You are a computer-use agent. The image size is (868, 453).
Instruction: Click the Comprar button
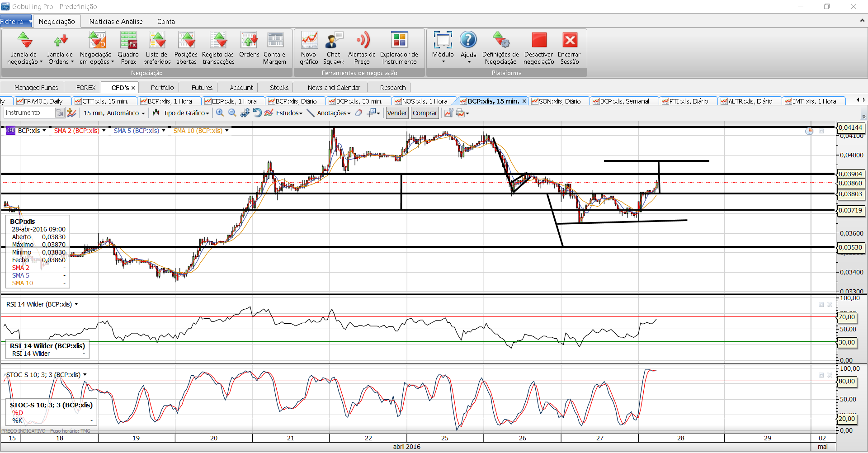tap(425, 113)
